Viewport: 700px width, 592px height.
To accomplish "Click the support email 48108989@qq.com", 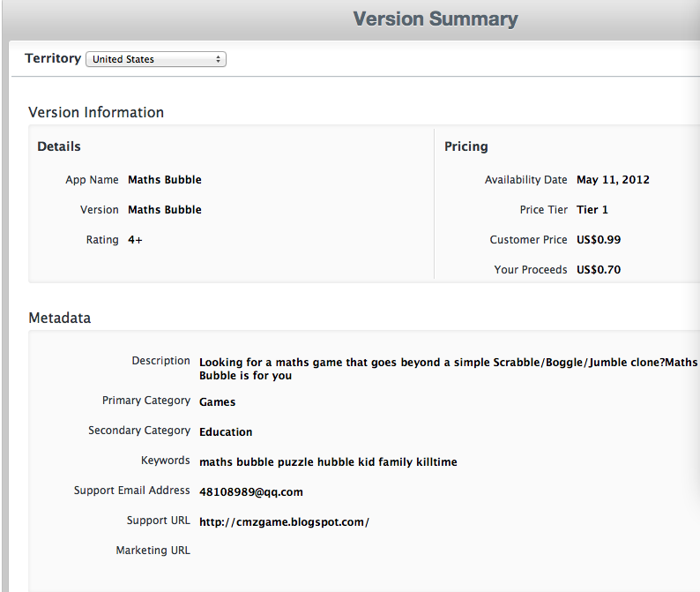I will 251,492.
